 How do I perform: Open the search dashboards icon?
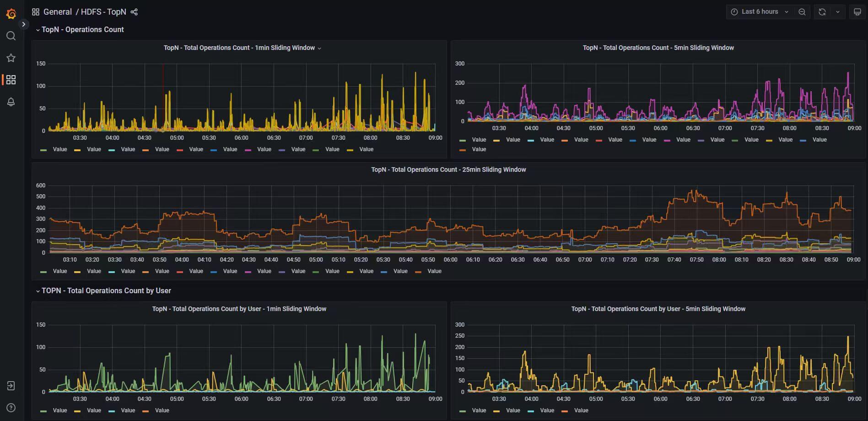[11, 36]
